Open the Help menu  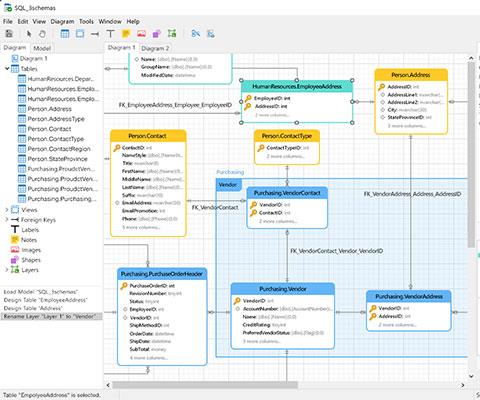pyautogui.click(x=133, y=21)
